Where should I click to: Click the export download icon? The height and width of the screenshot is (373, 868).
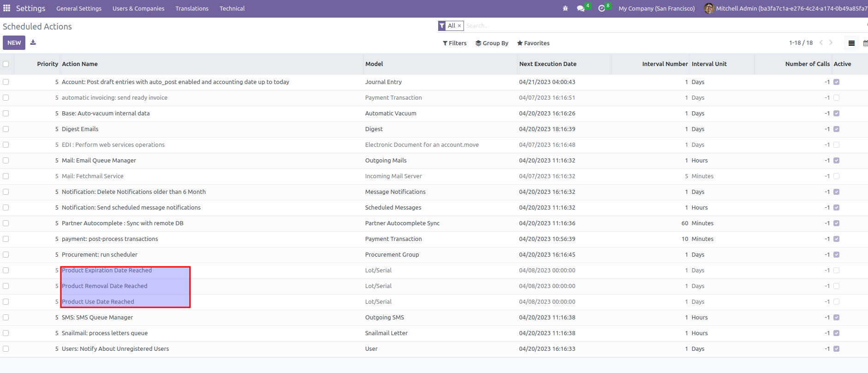point(33,42)
